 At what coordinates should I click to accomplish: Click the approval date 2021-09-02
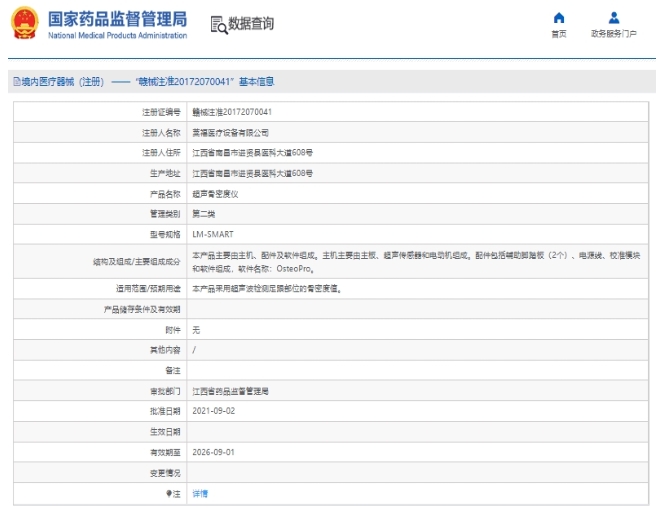tap(213, 411)
